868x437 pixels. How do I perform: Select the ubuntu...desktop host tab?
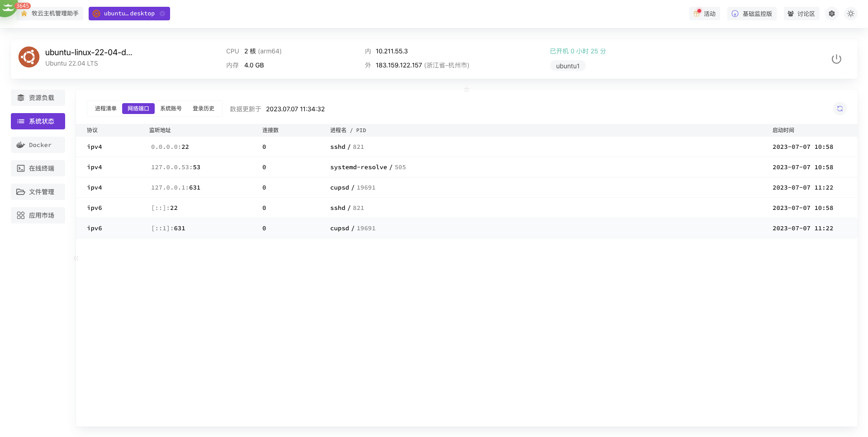(129, 14)
